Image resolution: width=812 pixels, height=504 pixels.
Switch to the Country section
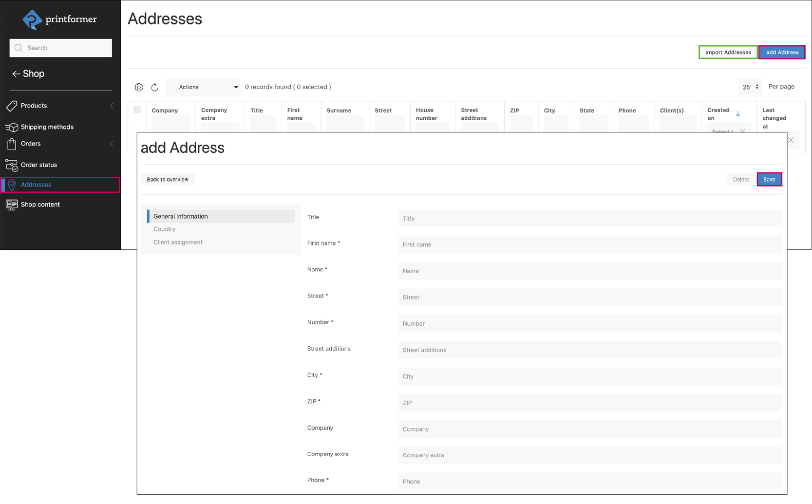click(165, 229)
